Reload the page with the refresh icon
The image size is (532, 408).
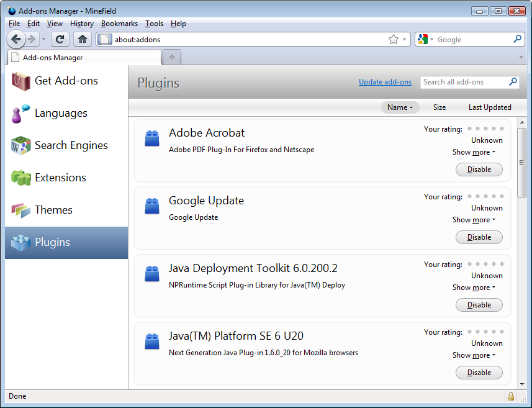[60, 39]
